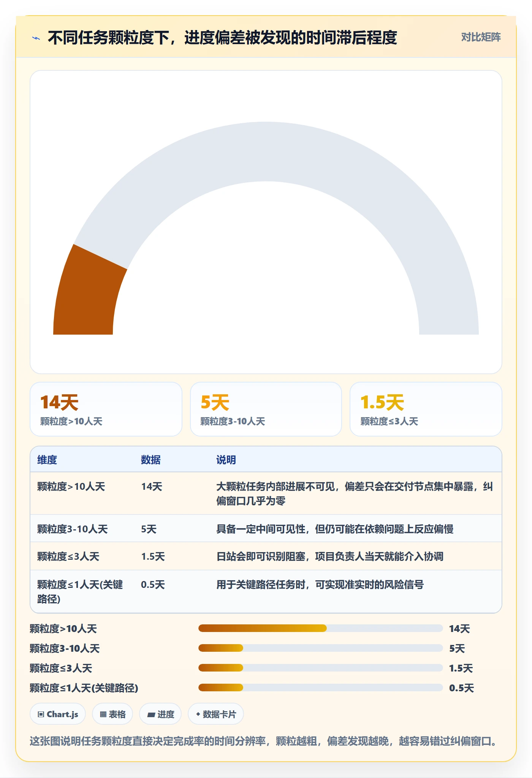Click the description starting with 用于关键路径任务时
This screenshot has width=532, height=778.
(x=320, y=584)
